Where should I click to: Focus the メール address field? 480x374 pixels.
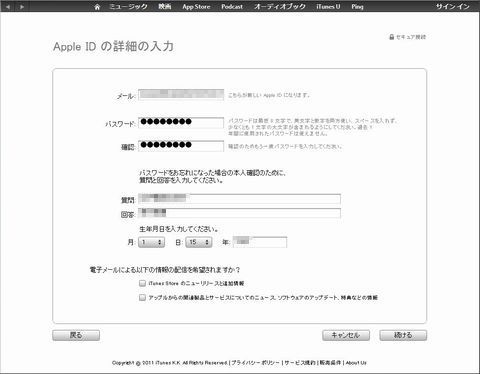pos(181,94)
